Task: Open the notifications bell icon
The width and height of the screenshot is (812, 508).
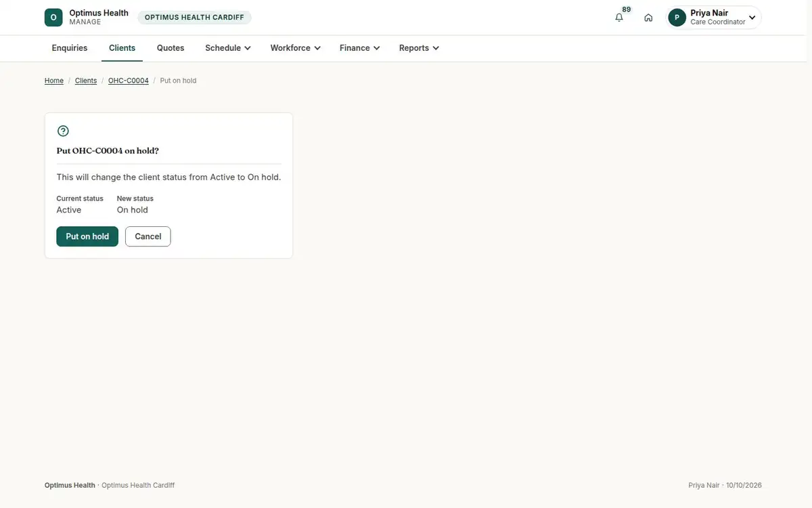Action: [619, 18]
